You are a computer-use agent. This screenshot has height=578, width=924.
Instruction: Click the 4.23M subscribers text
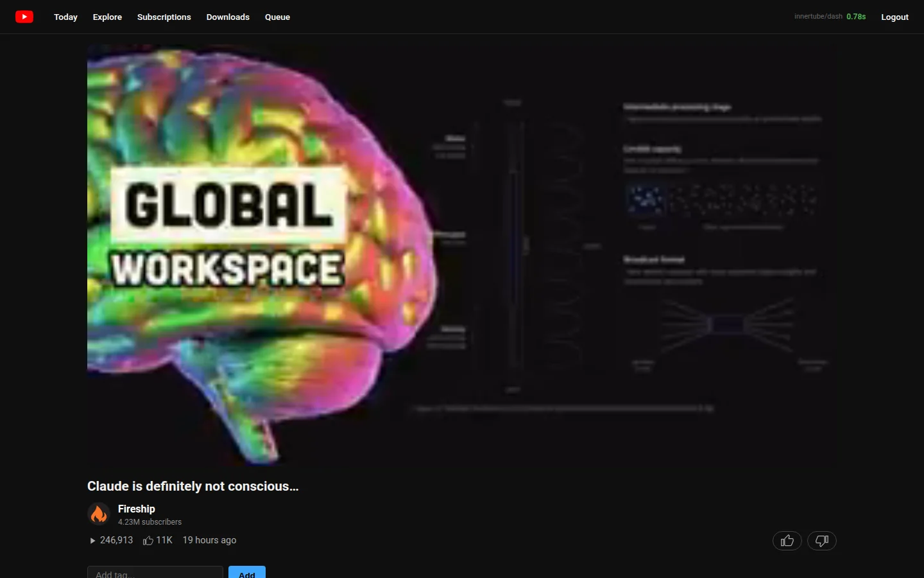tap(150, 522)
